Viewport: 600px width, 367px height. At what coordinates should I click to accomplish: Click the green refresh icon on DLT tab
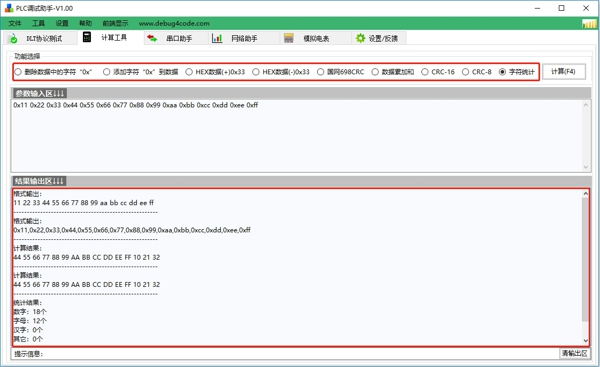click(13, 39)
